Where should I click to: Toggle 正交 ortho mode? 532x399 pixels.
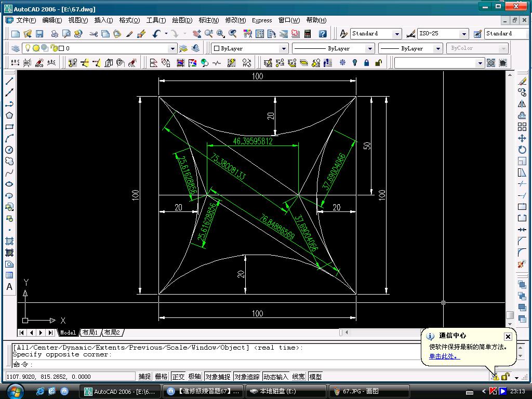178,377
